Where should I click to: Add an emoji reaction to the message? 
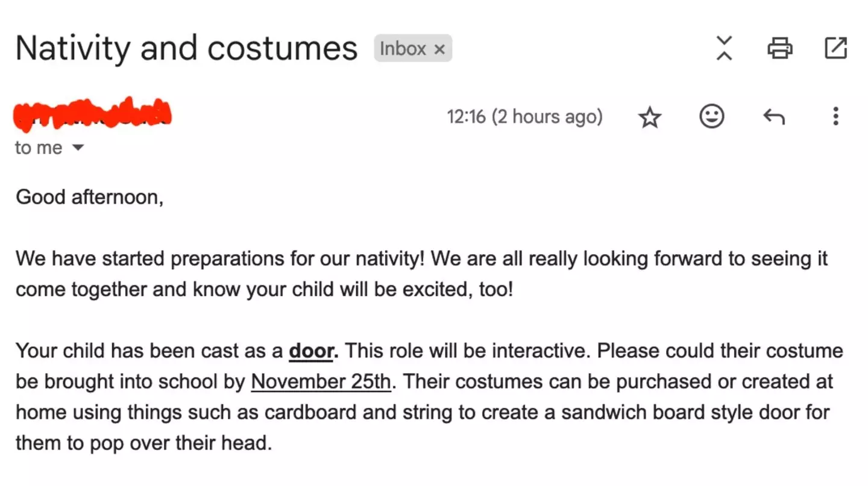pos(711,116)
